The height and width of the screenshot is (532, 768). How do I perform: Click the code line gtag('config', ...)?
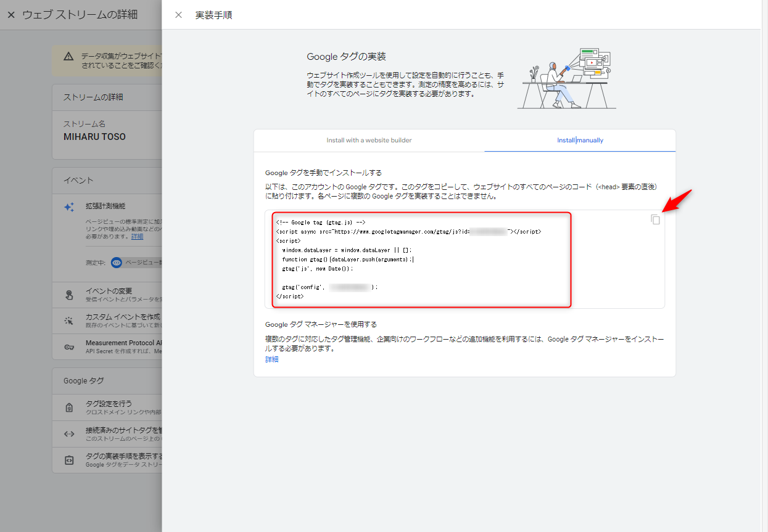coord(329,287)
